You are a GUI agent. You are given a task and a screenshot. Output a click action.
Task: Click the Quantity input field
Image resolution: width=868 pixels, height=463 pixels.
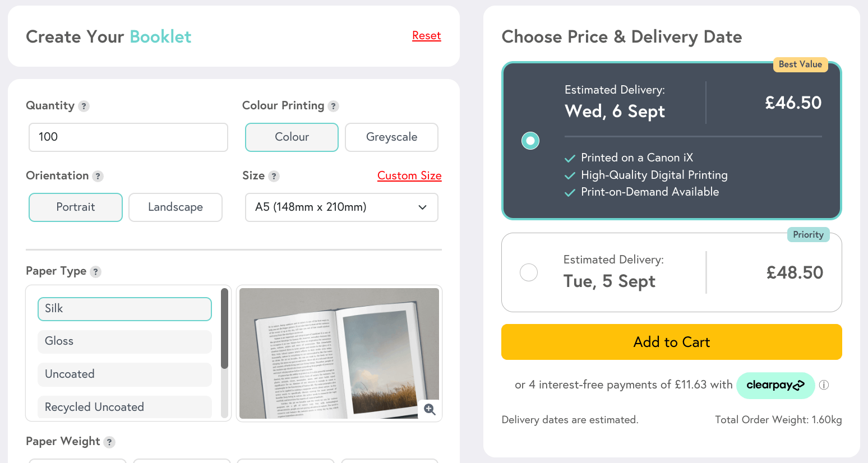[128, 137]
